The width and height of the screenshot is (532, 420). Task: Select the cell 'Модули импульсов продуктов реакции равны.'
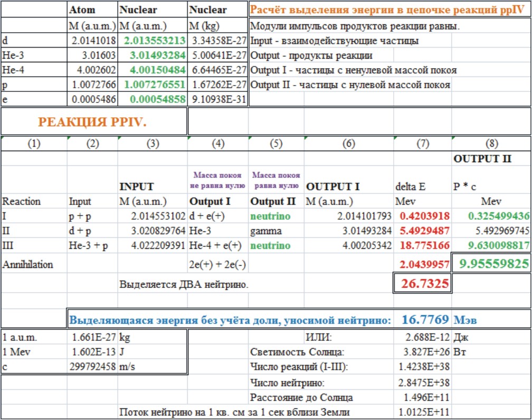coord(355,26)
